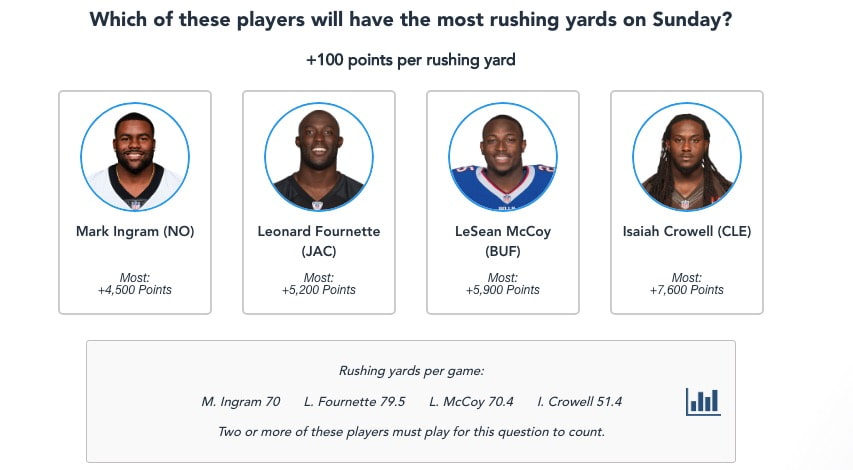Click the I. Crowell 51.4 stat
Screen dimensions: 853x470
(579, 402)
